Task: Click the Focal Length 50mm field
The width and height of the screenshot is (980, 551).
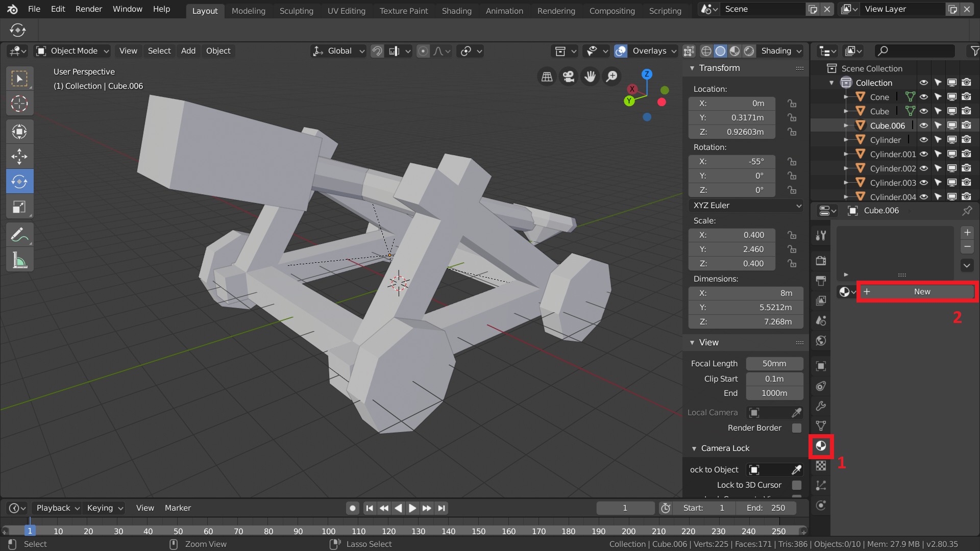Action: coord(774,364)
